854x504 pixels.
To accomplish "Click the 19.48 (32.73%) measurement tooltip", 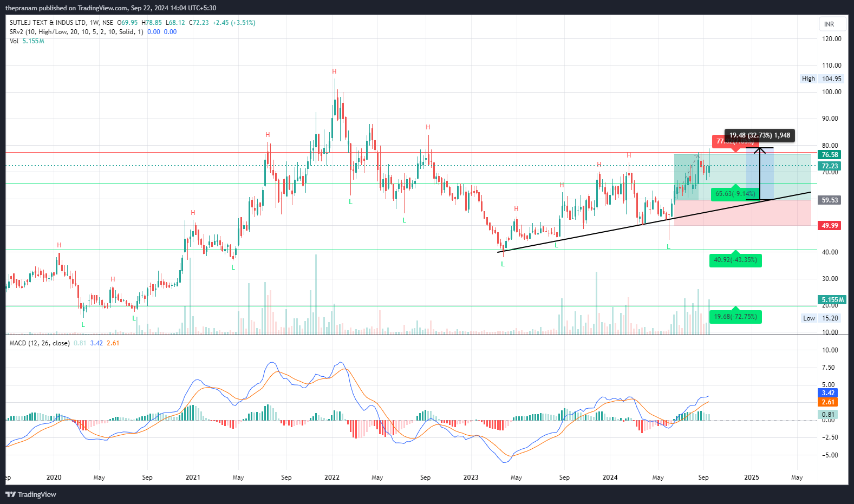I will (759, 135).
